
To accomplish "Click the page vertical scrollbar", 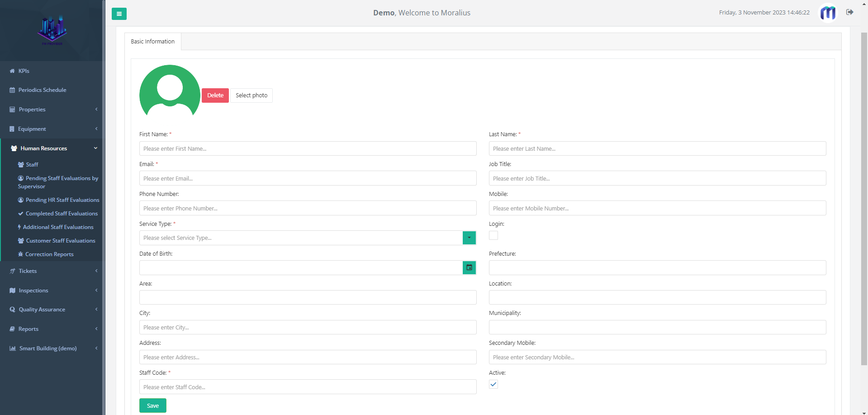I will [x=864, y=199].
